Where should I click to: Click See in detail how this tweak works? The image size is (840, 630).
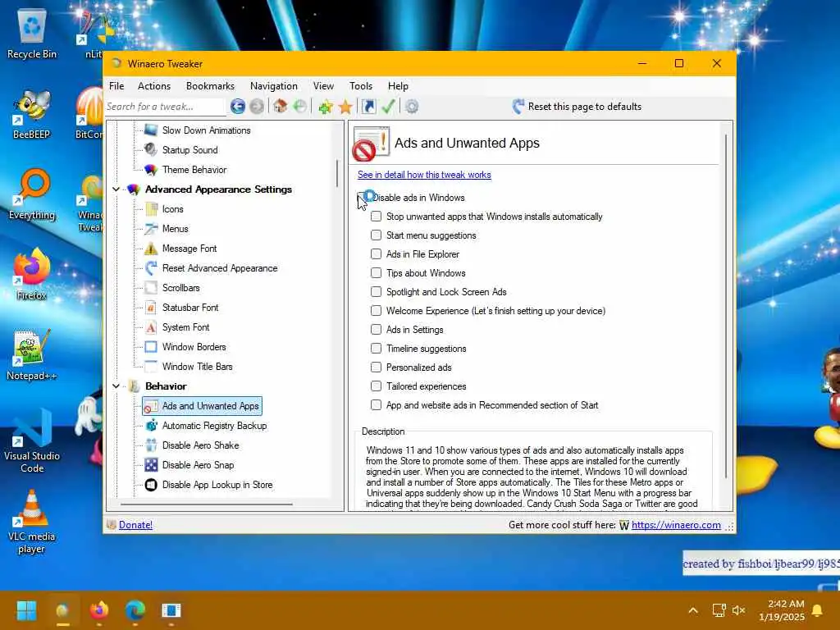(x=424, y=175)
